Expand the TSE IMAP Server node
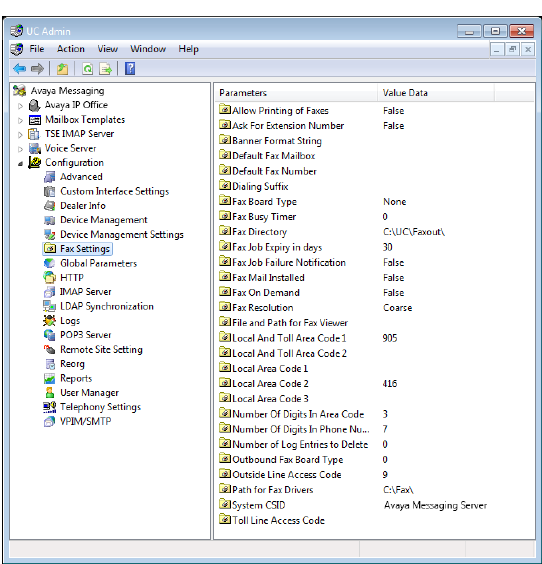 coord(21,135)
